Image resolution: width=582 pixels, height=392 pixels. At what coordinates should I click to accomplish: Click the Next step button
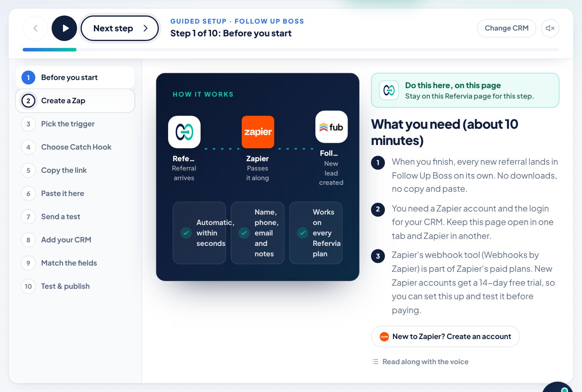(120, 28)
